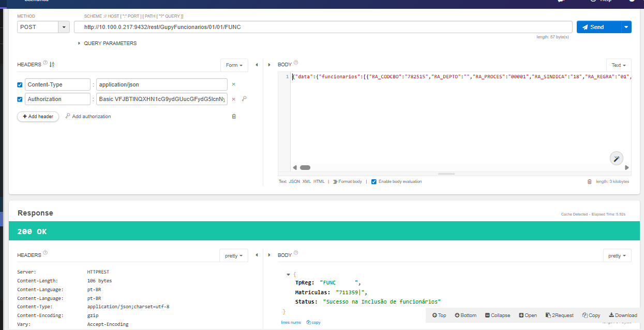
Task: Click the Add header button
Action: (38, 117)
